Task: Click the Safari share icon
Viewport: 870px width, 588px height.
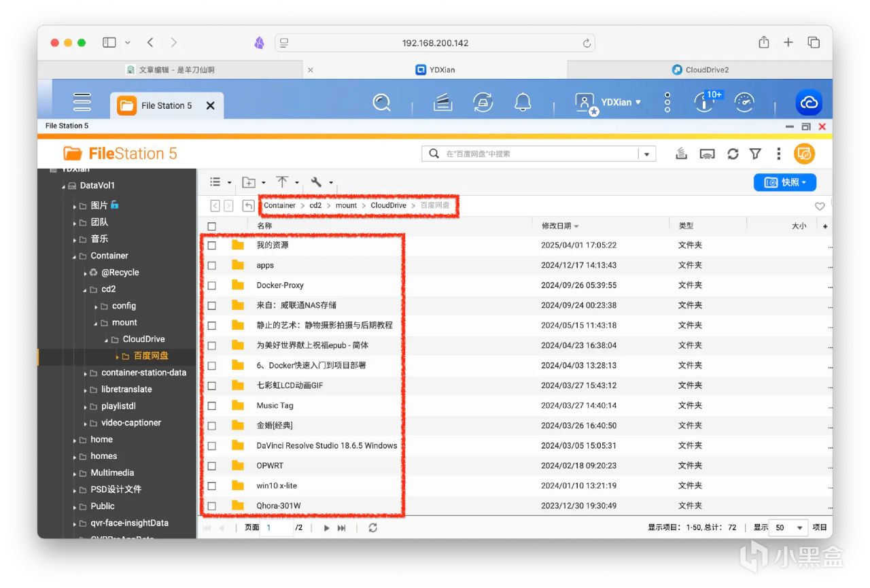Action: pyautogui.click(x=764, y=42)
